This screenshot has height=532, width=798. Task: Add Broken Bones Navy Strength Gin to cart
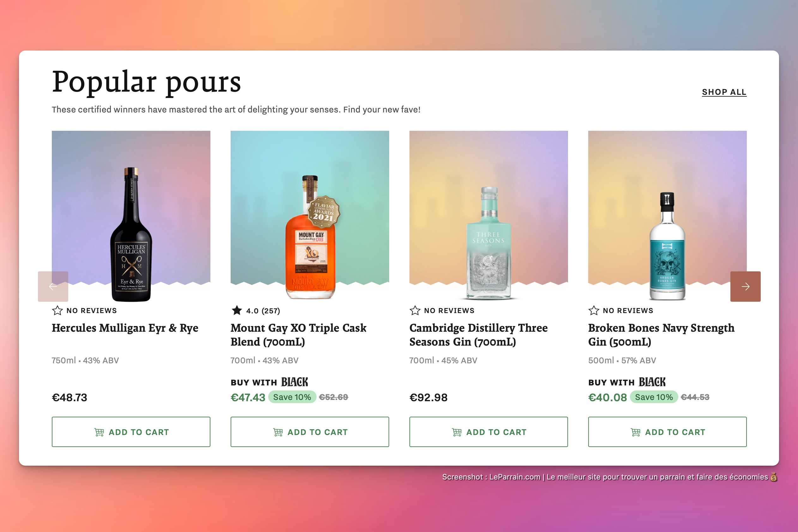[668, 432]
